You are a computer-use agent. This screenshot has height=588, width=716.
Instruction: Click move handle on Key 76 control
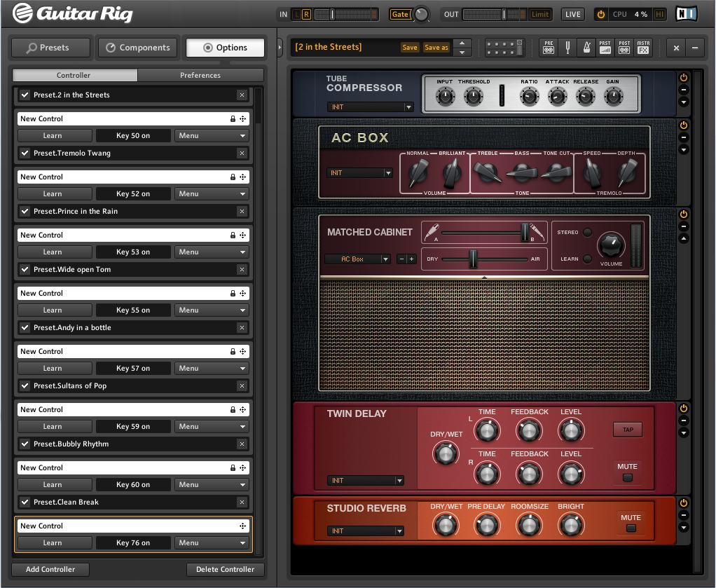pos(243,526)
